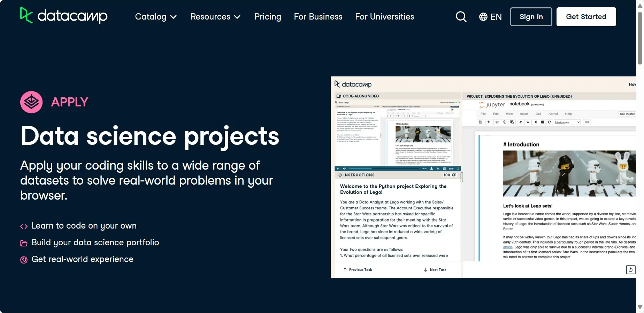Click the reset icon at notebook bottom corner
The height and width of the screenshot is (313, 644).
631,269
